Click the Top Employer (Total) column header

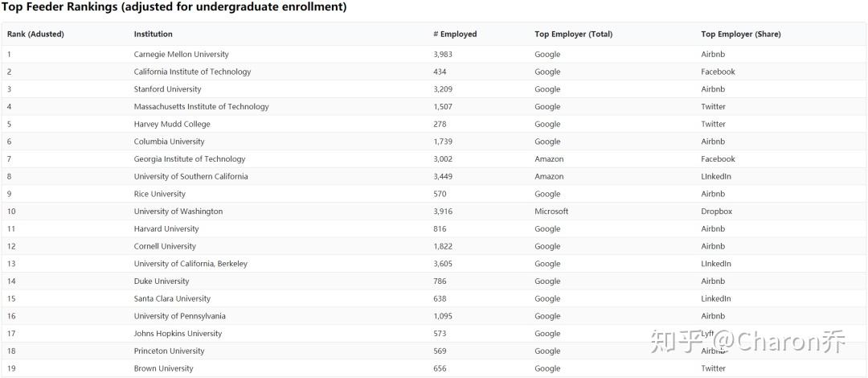point(573,35)
